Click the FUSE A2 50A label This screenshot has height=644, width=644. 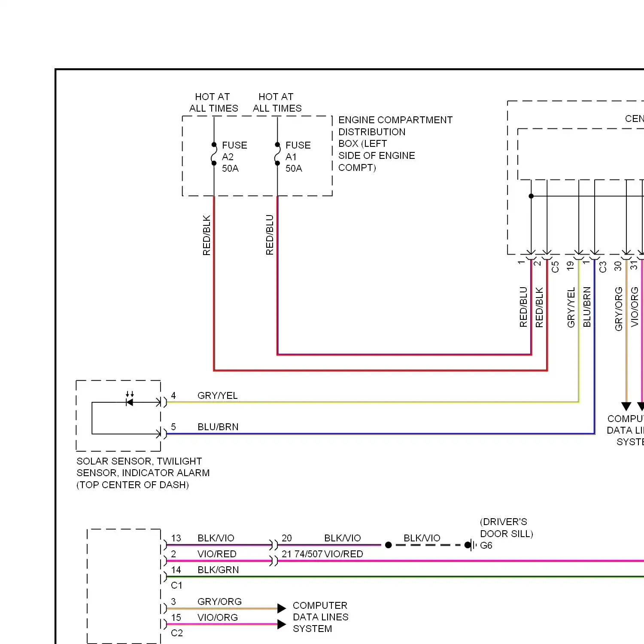[234, 157]
